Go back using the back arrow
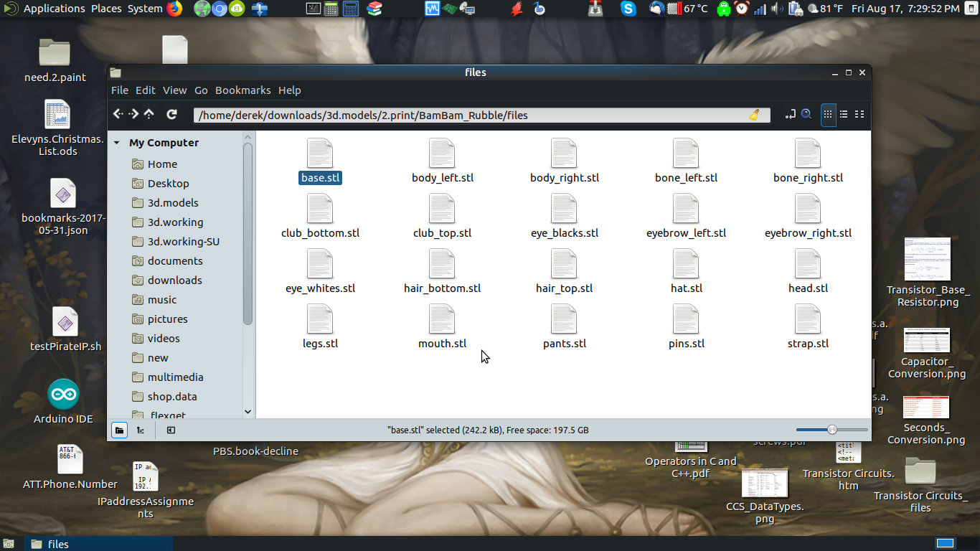The image size is (980, 551). 118,114
